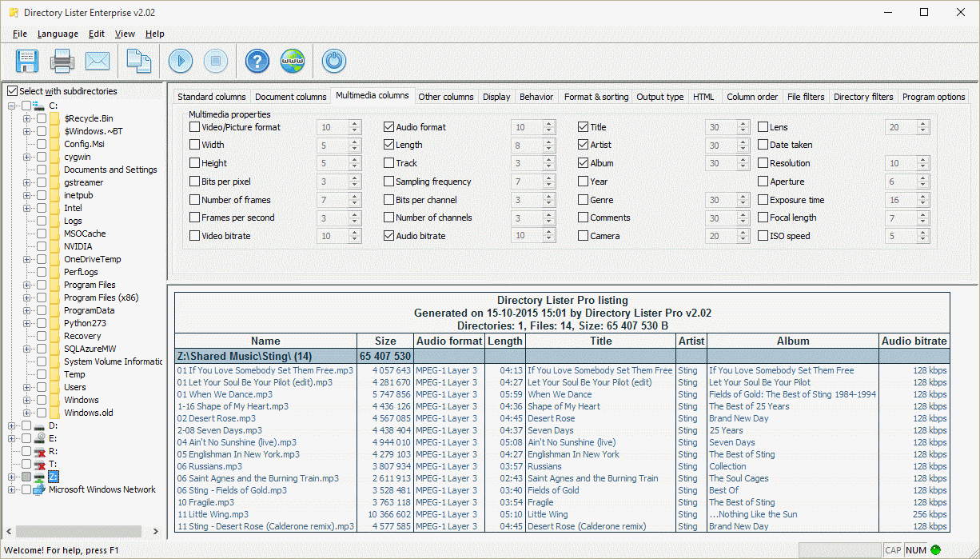Viewport: 980px width, 559px height.
Task: Click the Name column header in listing
Action: pyautogui.click(x=265, y=341)
